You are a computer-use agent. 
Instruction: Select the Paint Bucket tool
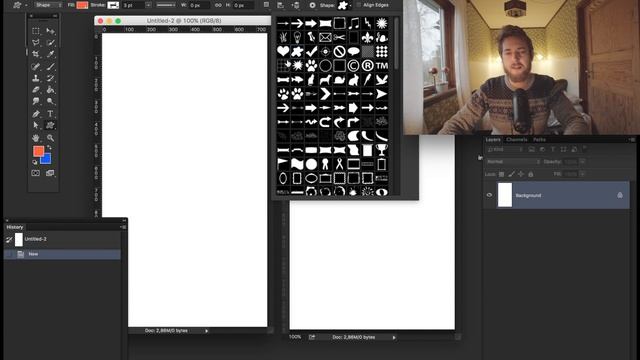(x=50, y=89)
